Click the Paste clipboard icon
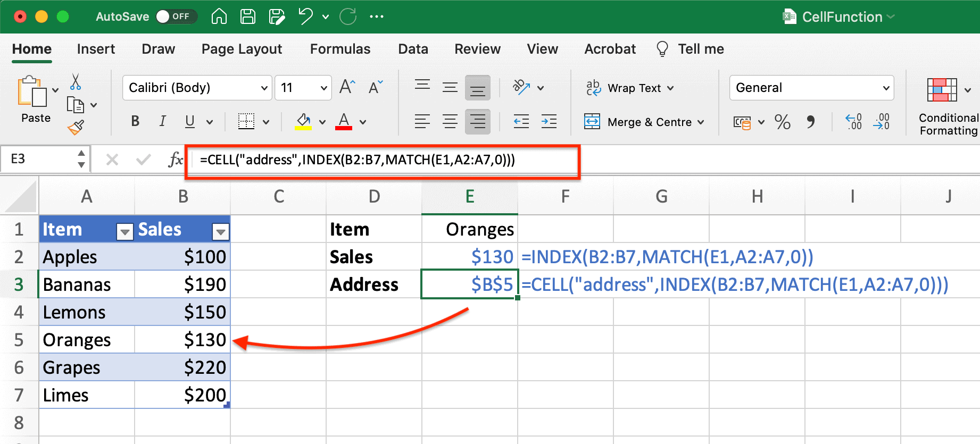Viewport: 980px width, 444px height. 31,92
